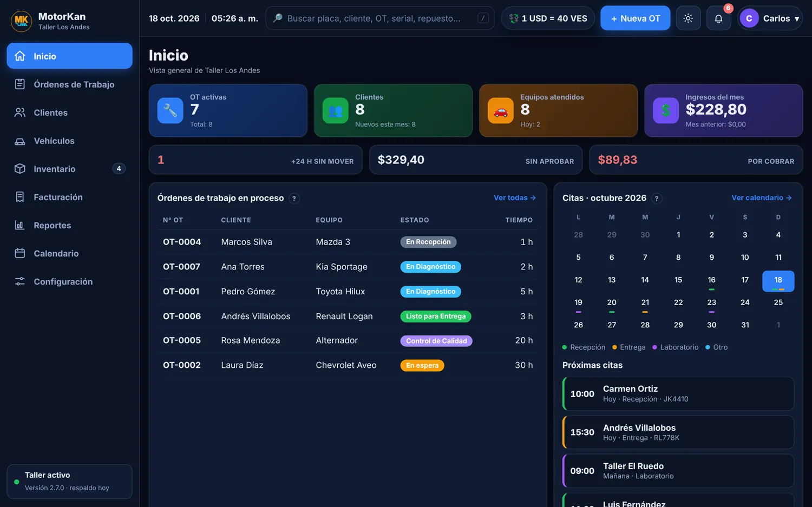Click the Equipos atendidos car icon

click(x=501, y=110)
